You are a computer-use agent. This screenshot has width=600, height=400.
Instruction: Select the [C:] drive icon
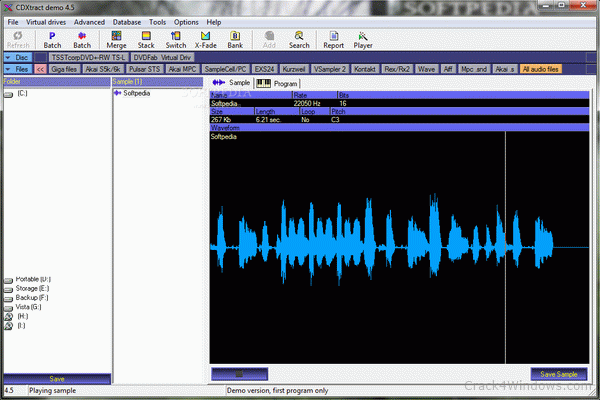click(8, 94)
